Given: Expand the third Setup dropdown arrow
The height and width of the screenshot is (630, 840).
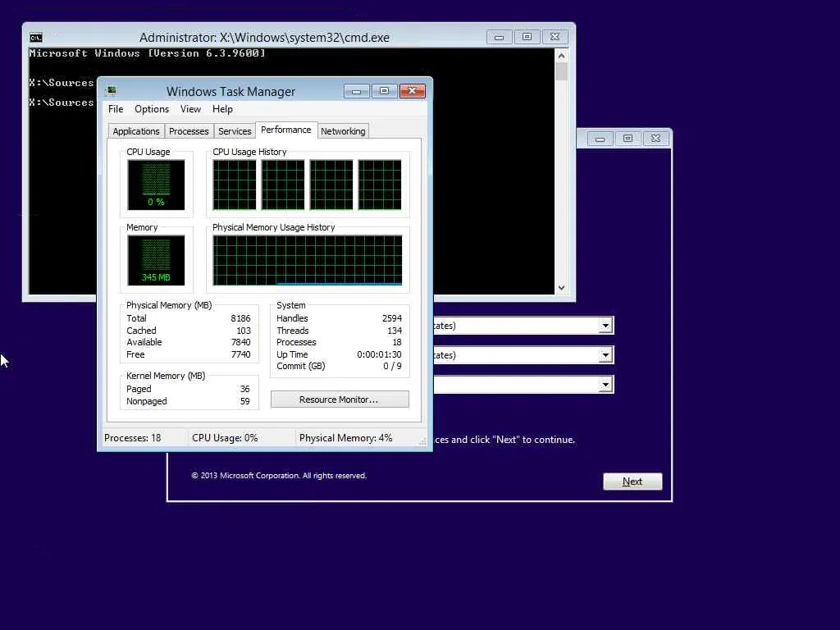Looking at the screenshot, I should [x=605, y=385].
